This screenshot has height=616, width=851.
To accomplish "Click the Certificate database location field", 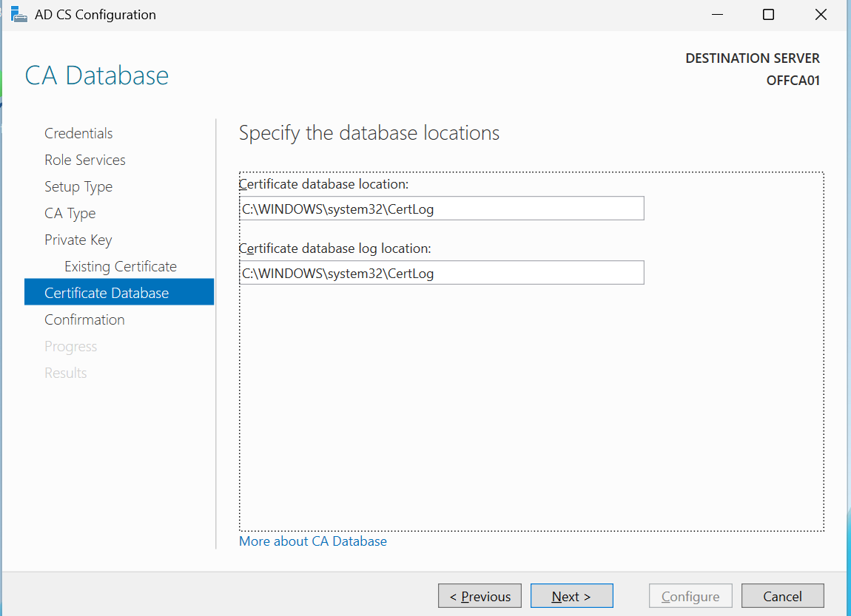I will pyautogui.click(x=441, y=209).
